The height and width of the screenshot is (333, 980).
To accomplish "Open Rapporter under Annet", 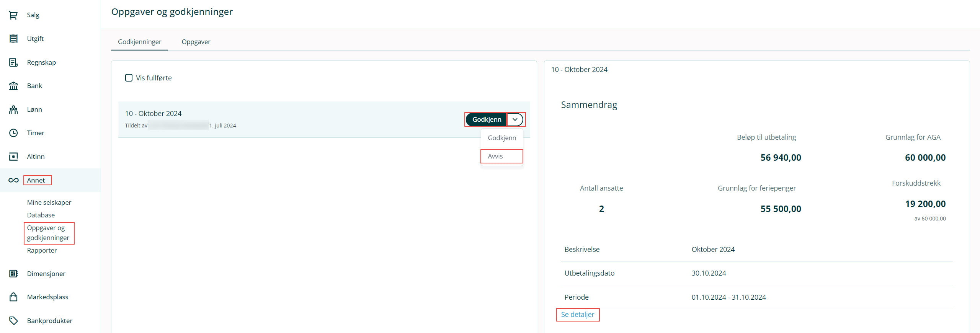I will click(42, 250).
